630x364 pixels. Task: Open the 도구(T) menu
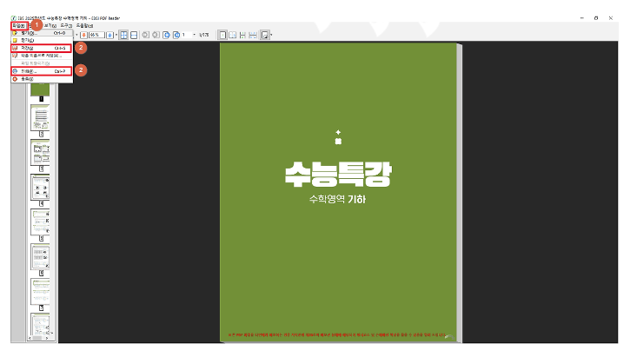pyautogui.click(x=66, y=26)
